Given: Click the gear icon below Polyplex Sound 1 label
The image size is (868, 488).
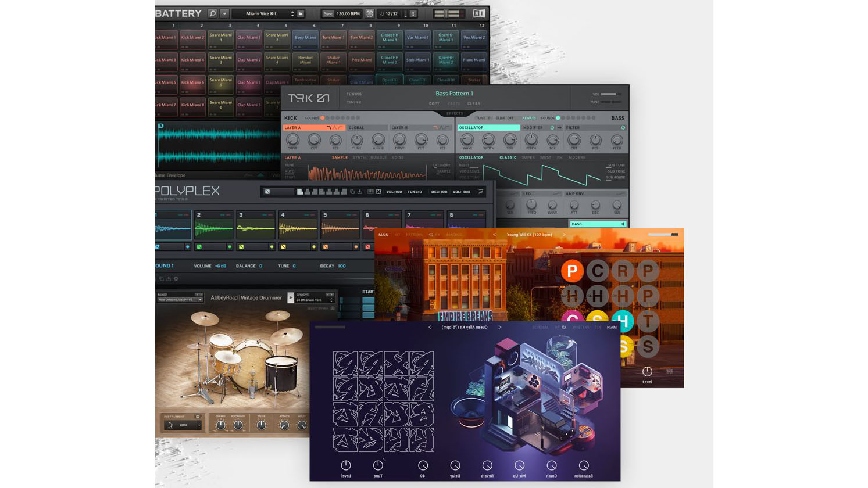Looking at the screenshot, I should tap(176, 279).
